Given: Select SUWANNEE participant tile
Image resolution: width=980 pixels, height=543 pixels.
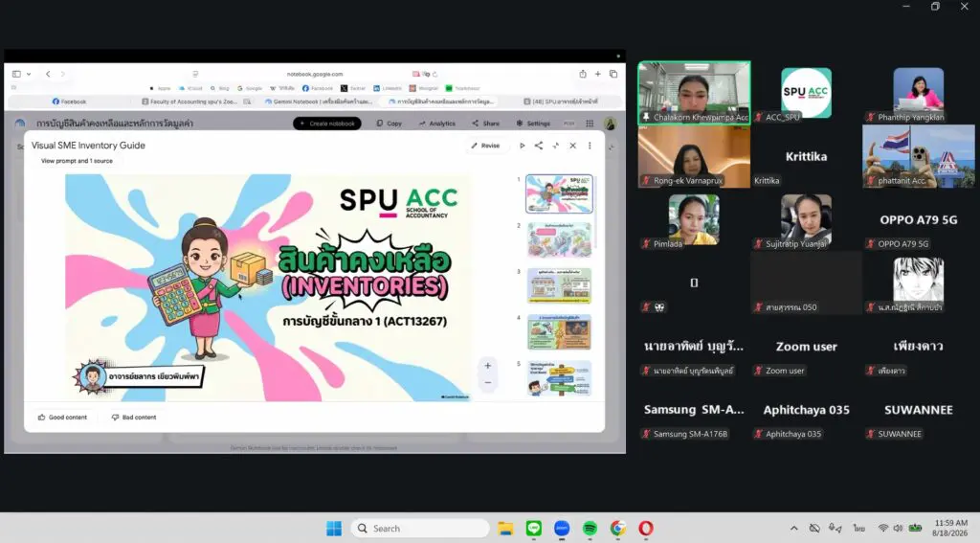Looking at the screenshot, I should [x=918, y=410].
